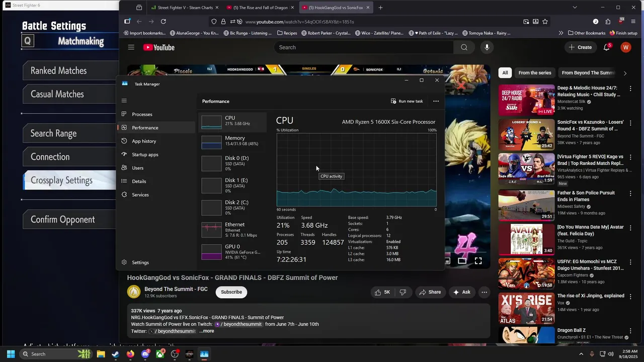Open Firefox application hamburger menu
644x362 pixels.
(x=633, y=22)
